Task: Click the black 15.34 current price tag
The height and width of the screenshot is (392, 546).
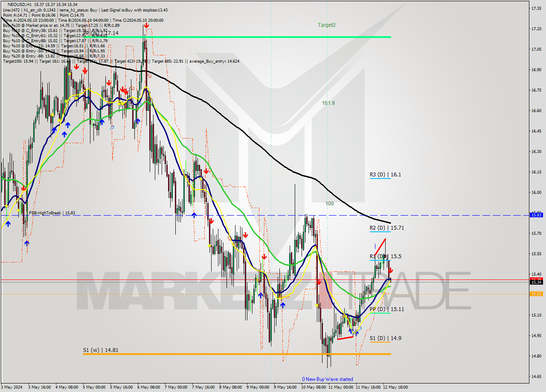Action: [x=536, y=282]
